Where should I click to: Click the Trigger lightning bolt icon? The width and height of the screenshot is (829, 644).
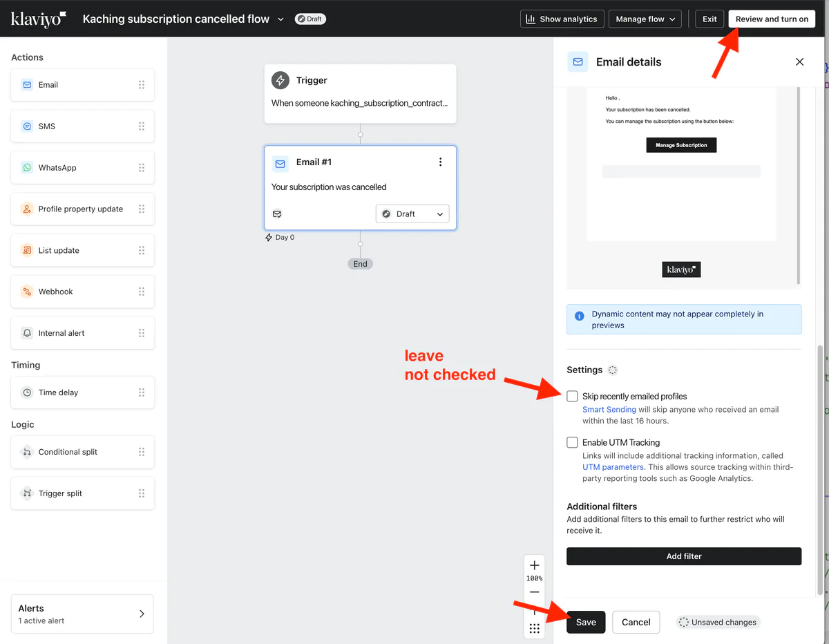280,80
